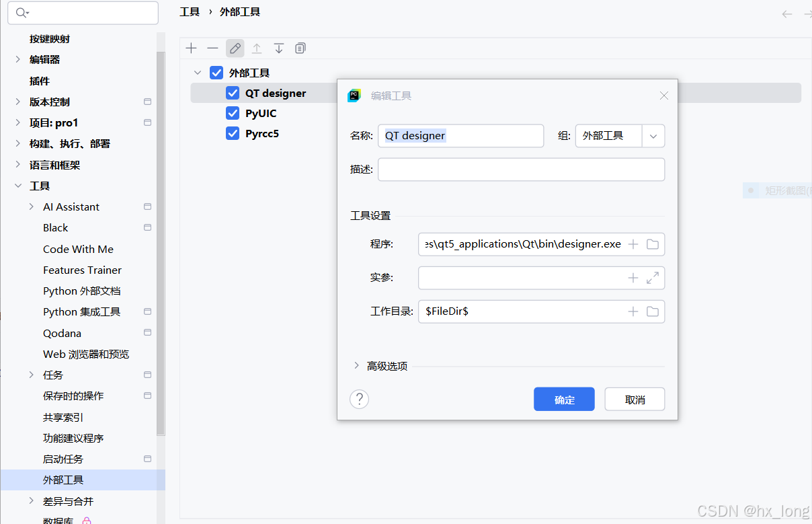The image size is (812, 524).
Task: Confirm with the 确定 button
Action: (564, 399)
